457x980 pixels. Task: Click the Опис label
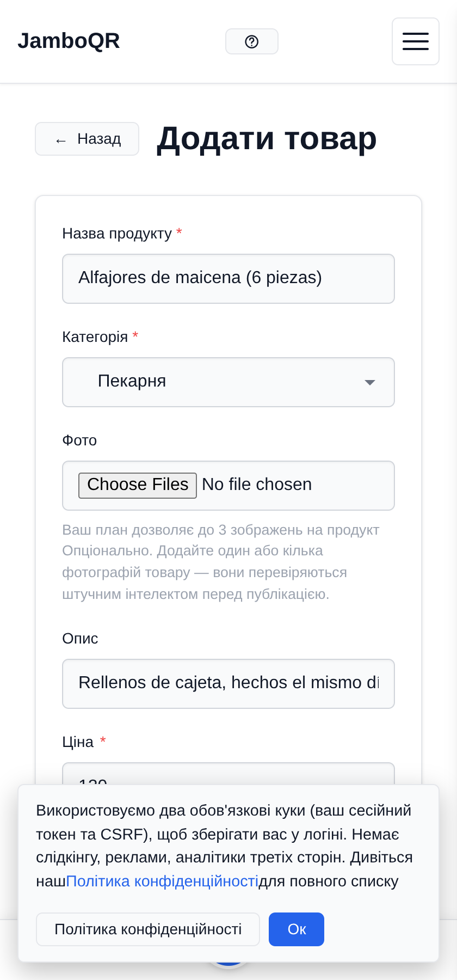[80, 639]
